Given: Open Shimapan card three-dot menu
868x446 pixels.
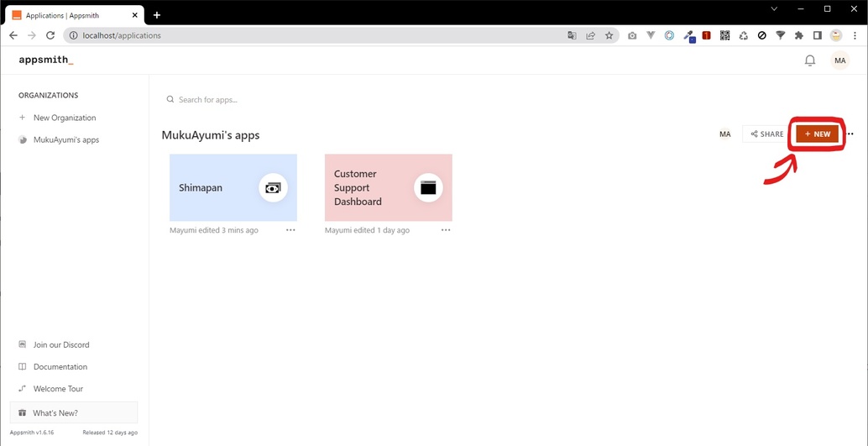Looking at the screenshot, I should [x=290, y=230].
